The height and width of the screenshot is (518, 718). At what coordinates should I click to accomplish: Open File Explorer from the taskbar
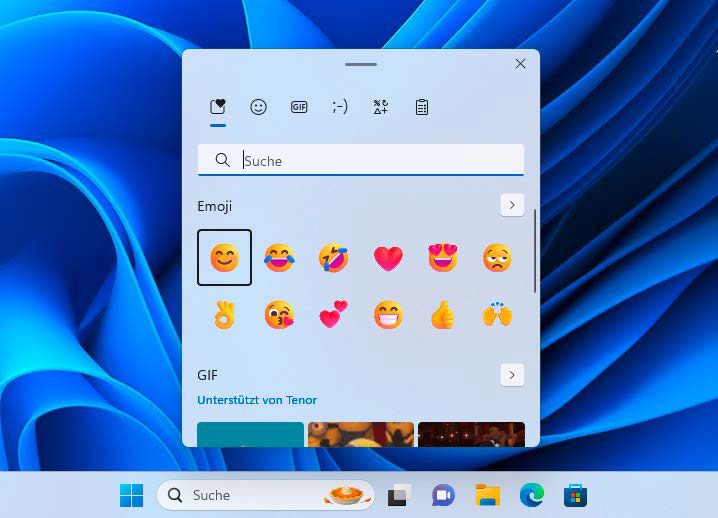[487, 495]
